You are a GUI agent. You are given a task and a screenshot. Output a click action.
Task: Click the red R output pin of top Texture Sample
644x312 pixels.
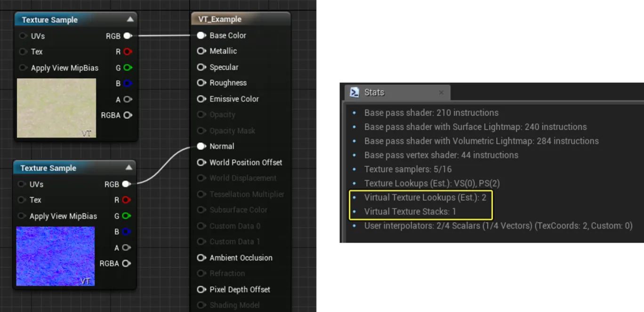pyautogui.click(x=128, y=52)
